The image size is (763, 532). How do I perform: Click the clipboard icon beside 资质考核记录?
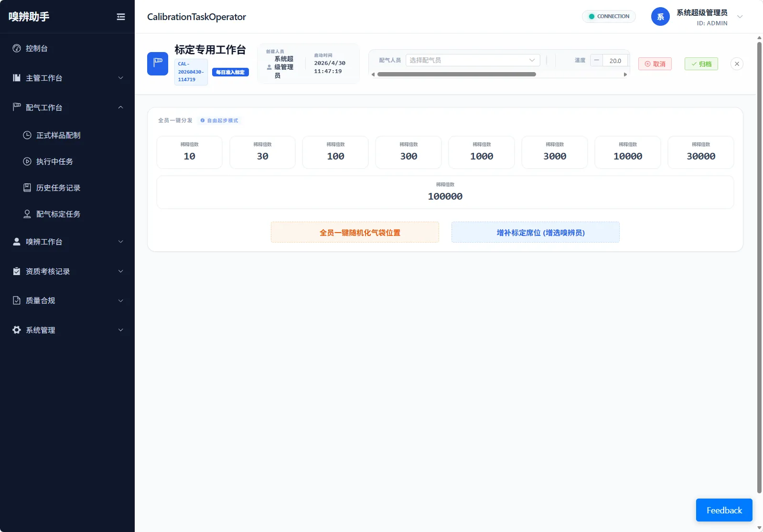point(17,271)
